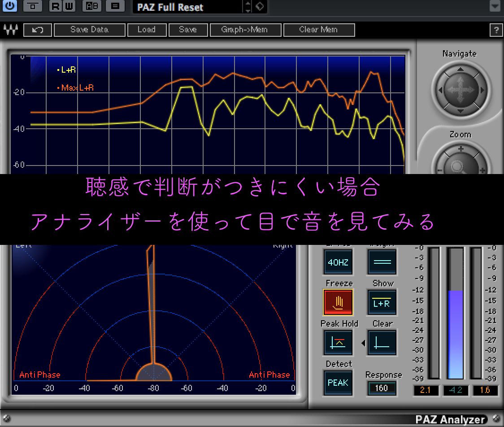The width and height of the screenshot is (504, 427).
Task: Click the left level meter bar
Action: pos(434,313)
